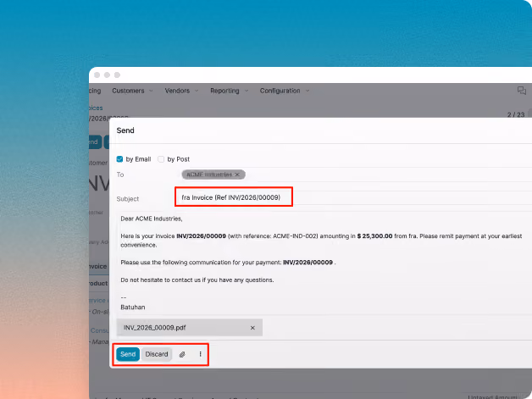532x399 pixels.
Task: Click the Batuhan signature text
Action: (x=133, y=307)
